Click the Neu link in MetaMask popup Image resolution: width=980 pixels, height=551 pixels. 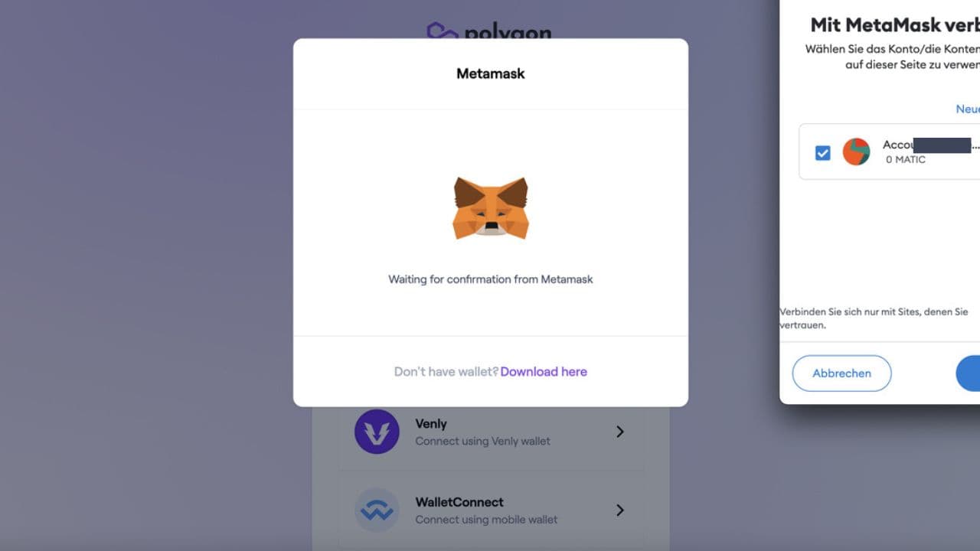(968, 109)
